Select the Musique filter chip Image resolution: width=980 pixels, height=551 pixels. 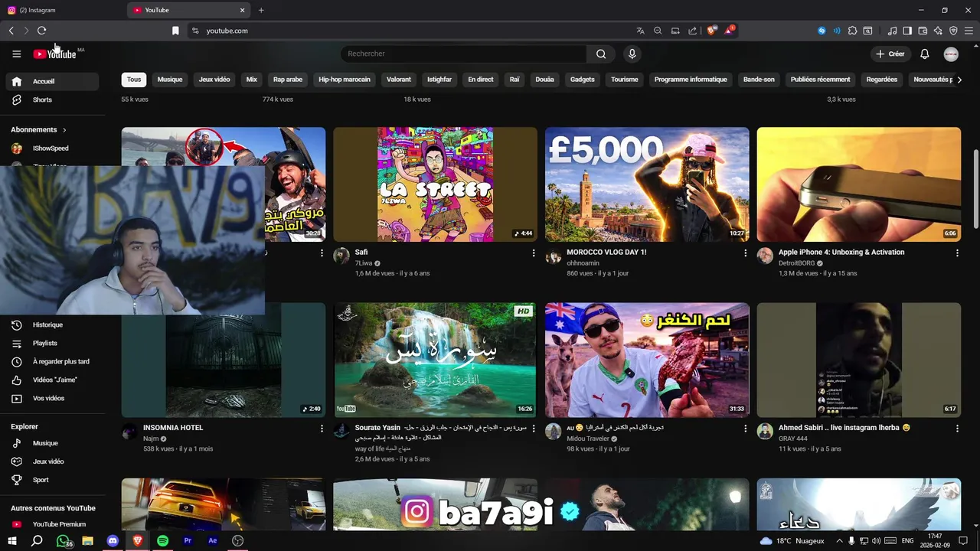(x=170, y=80)
